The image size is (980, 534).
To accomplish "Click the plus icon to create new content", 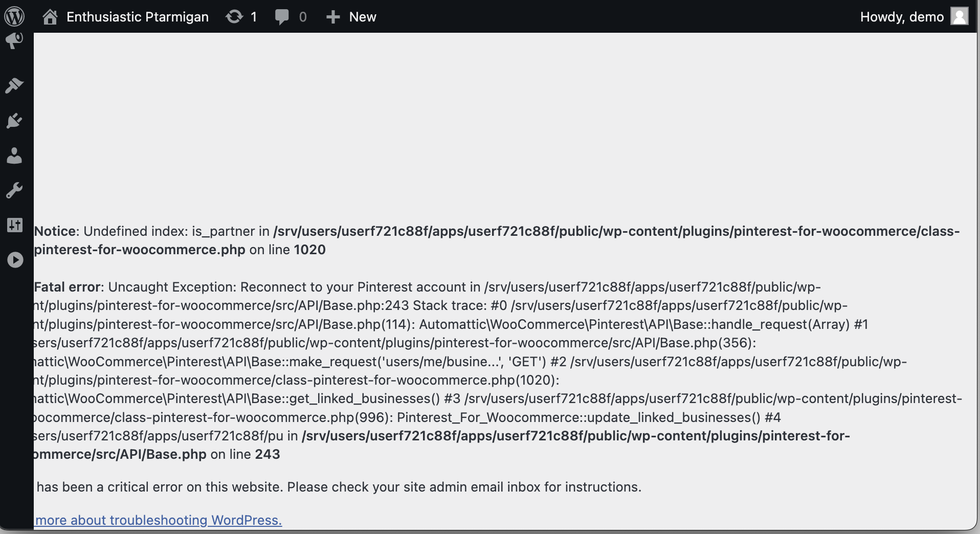I will pyautogui.click(x=332, y=16).
